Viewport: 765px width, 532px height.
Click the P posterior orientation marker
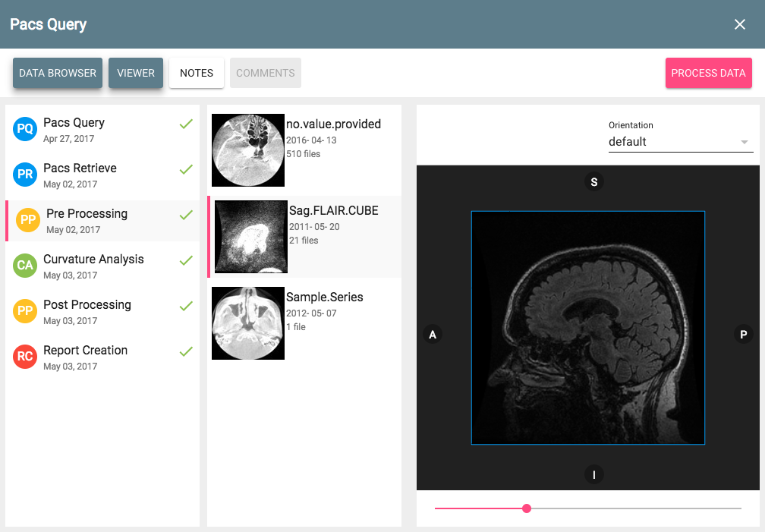point(743,335)
